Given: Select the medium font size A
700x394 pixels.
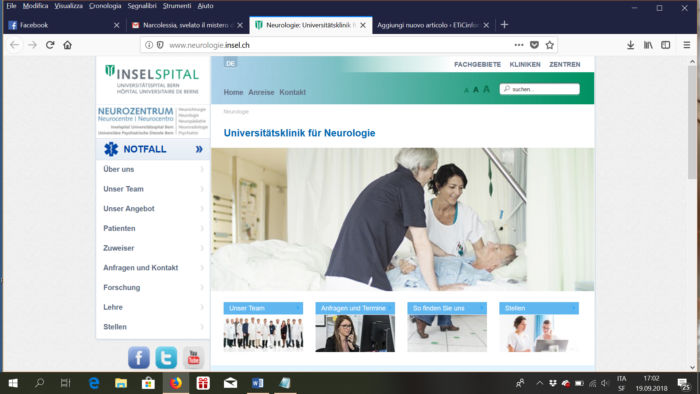Looking at the screenshot, I should (476, 90).
